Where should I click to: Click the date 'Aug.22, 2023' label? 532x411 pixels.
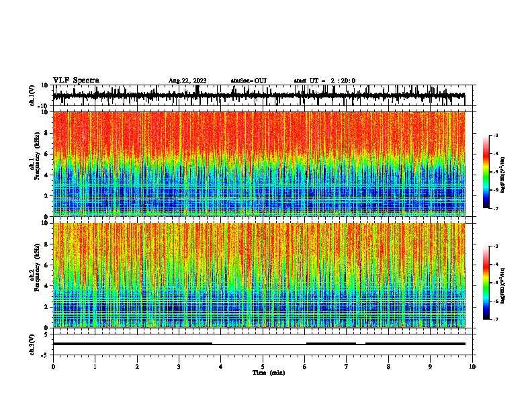(187, 81)
